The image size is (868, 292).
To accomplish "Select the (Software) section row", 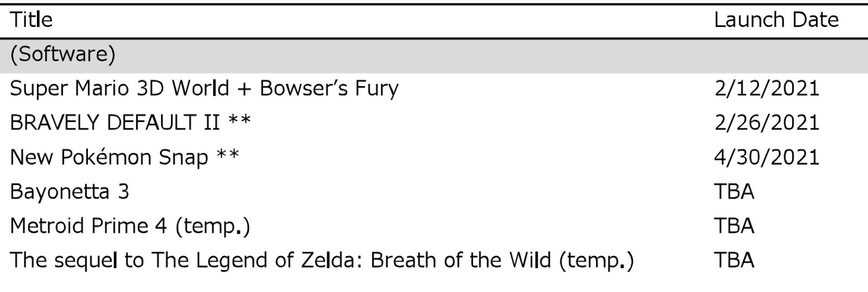I will tap(63, 54).
